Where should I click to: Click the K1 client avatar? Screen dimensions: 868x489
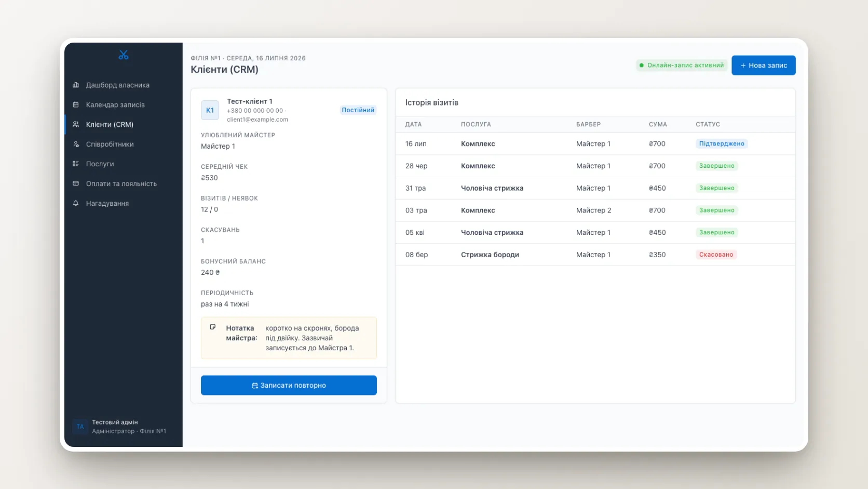click(x=210, y=110)
